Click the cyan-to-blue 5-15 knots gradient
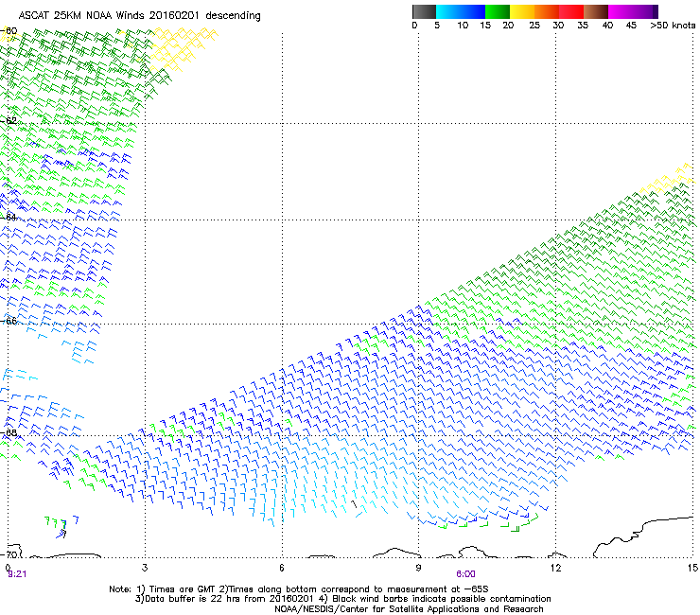The width and height of the screenshot is (700, 615). (x=461, y=11)
